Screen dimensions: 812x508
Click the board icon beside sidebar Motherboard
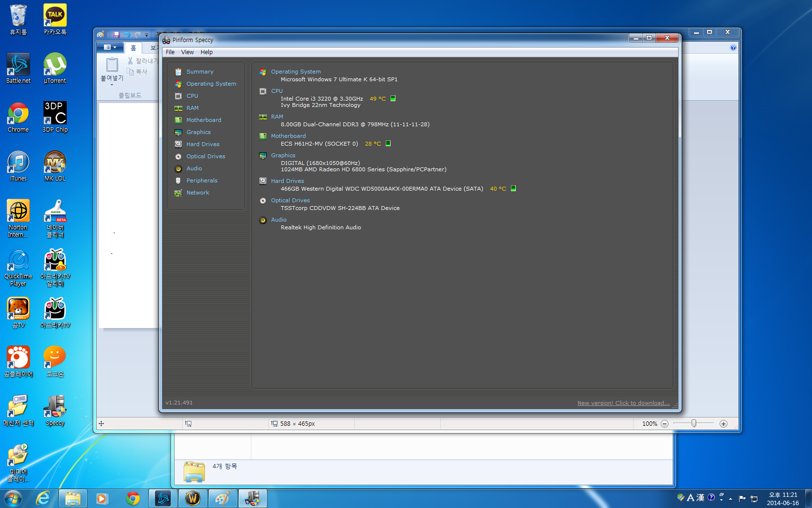click(178, 120)
